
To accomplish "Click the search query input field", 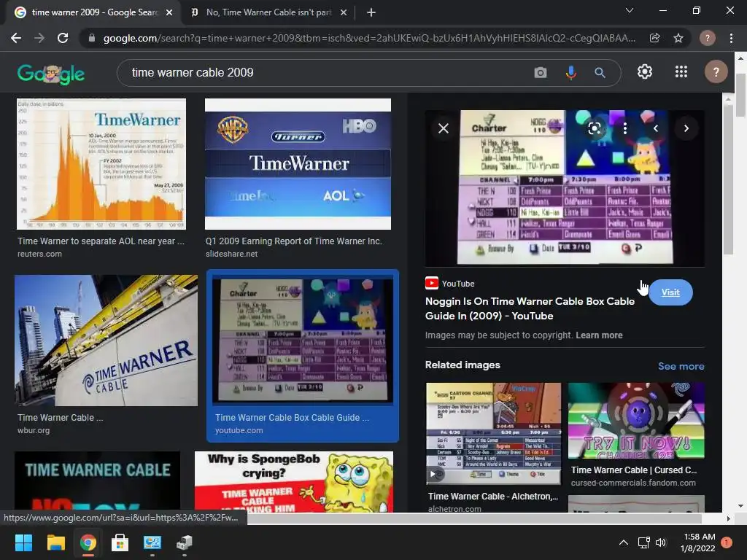I will pos(324,73).
